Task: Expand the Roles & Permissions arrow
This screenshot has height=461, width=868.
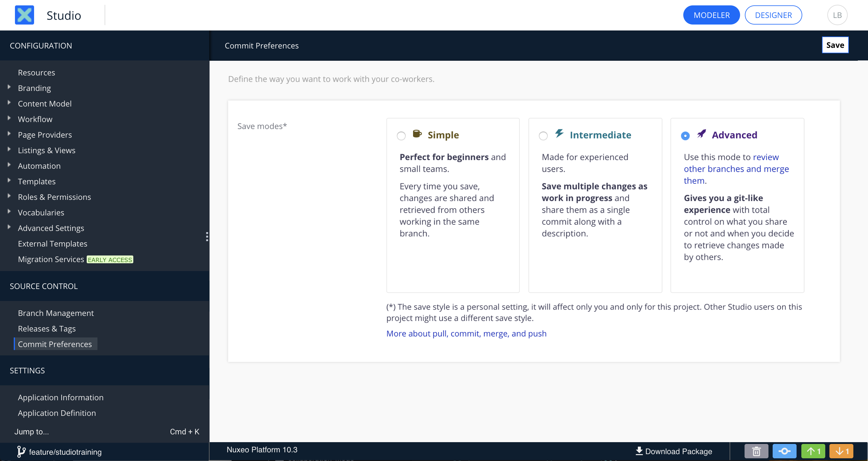Action: pos(9,196)
